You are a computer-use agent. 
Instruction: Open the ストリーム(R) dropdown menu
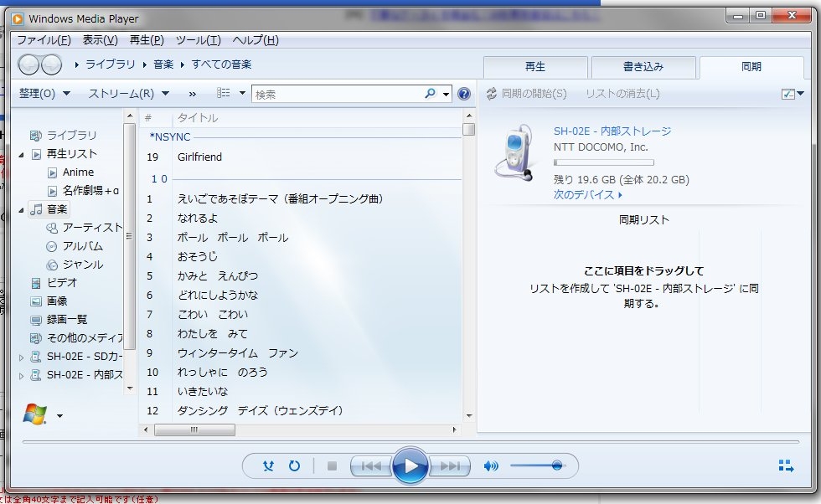tap(129, 94)
